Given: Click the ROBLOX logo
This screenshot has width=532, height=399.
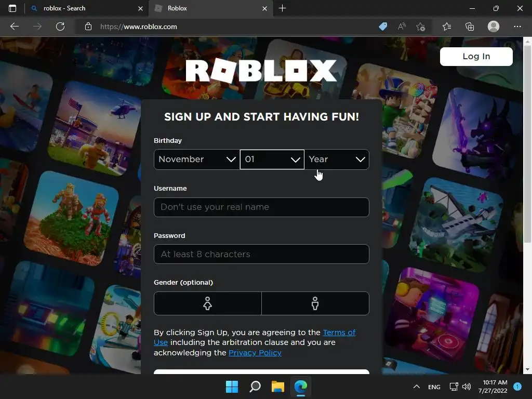Looking at the screenshot, I should [x=261, y=71].
